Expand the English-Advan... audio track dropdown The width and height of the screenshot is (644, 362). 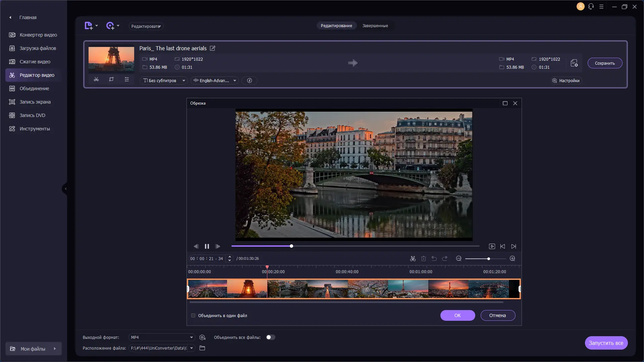215,80
